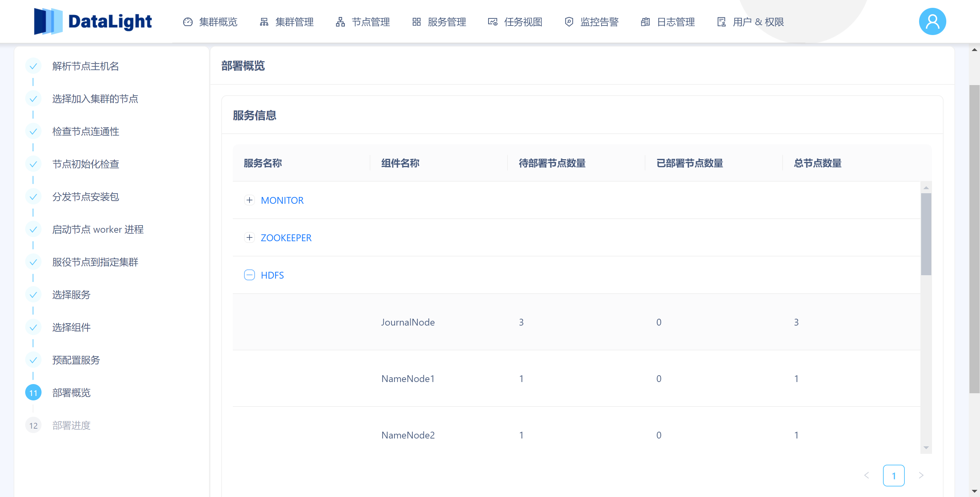Collapse the HDFS service row
This screenshot has height=497, width=980.
click(x=250, y=275)
